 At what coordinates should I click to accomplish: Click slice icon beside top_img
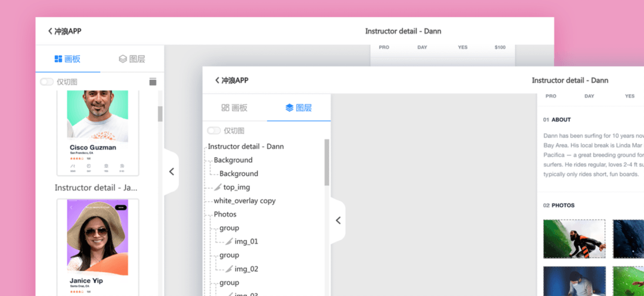point(218,188)
